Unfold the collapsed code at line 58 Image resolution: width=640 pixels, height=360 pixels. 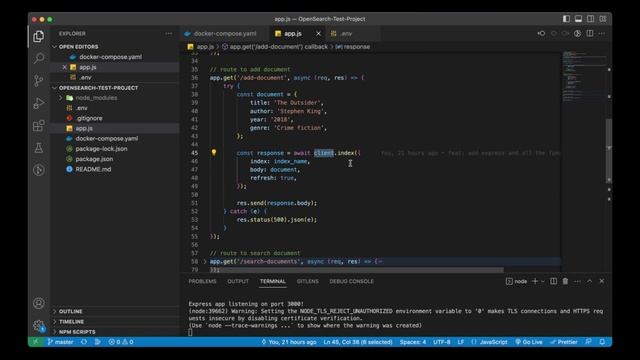pyautogui.click(x=205, y=261)
